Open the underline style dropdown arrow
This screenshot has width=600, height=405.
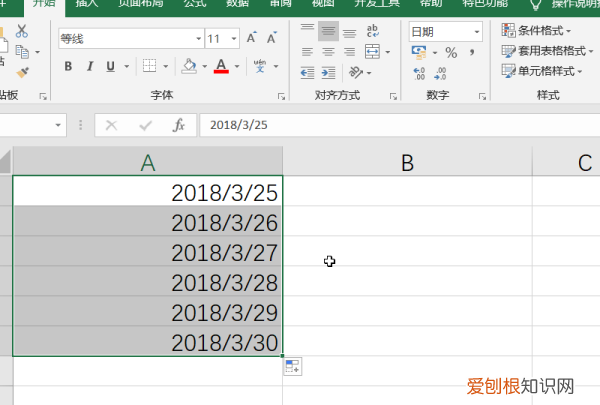coord(127,66)
